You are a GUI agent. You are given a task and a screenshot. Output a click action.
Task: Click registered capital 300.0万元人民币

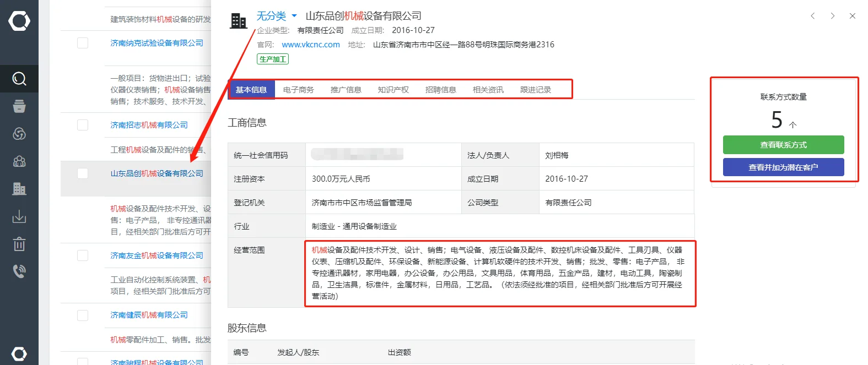point(341,179)
